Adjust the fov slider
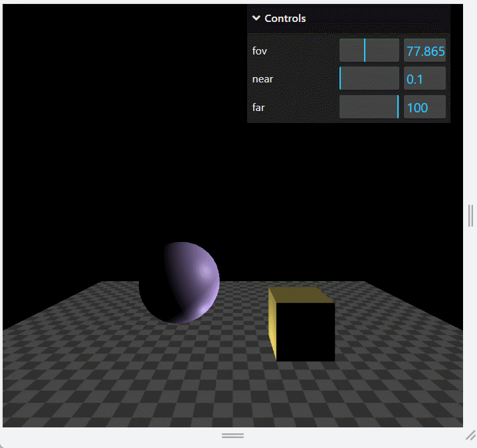Viewport: 477px width, 448px height. (x=369, y=51)
